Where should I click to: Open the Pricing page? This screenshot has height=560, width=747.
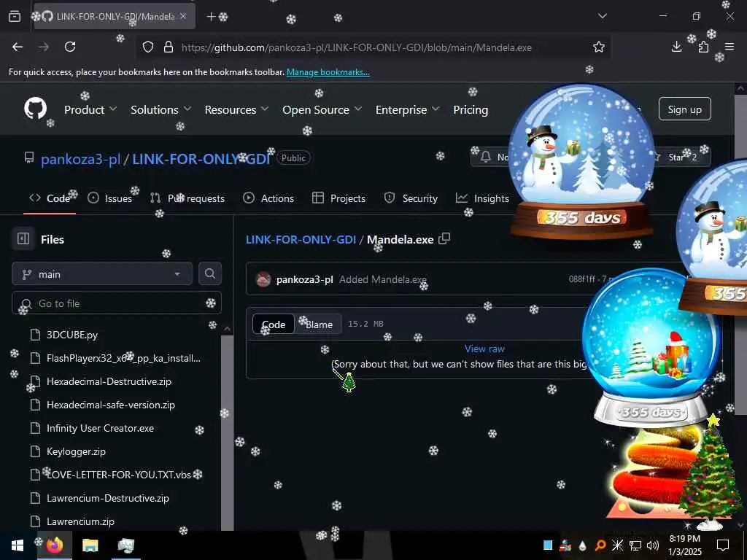click(471, 109)
